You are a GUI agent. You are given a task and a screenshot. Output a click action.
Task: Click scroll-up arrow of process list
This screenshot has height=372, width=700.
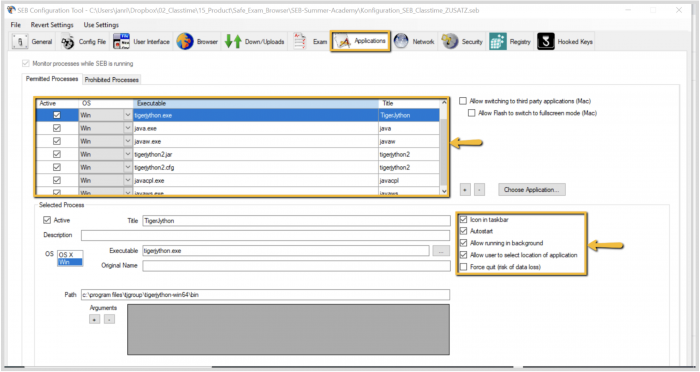tap(444, 103)
